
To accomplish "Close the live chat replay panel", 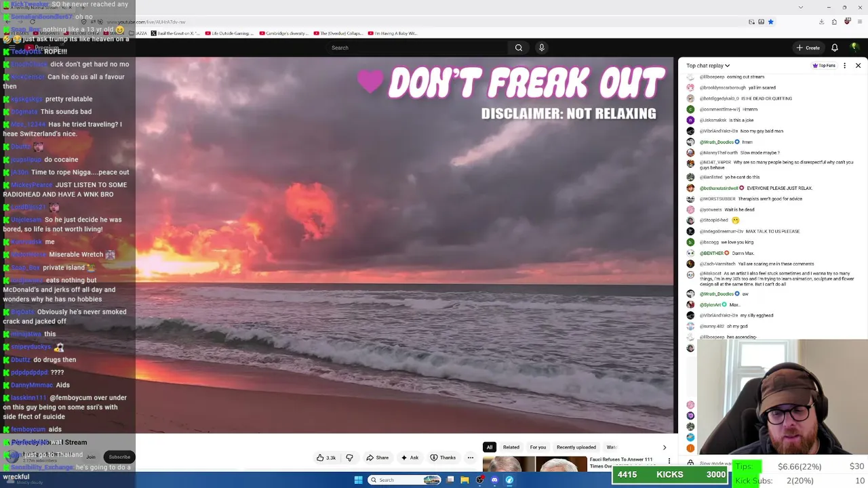I will [x=858, y=66].
